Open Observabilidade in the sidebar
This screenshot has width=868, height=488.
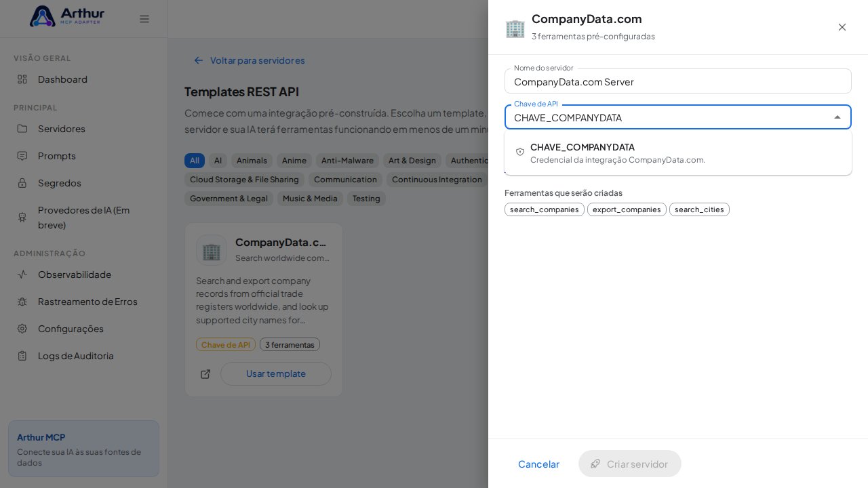point(83,274)
